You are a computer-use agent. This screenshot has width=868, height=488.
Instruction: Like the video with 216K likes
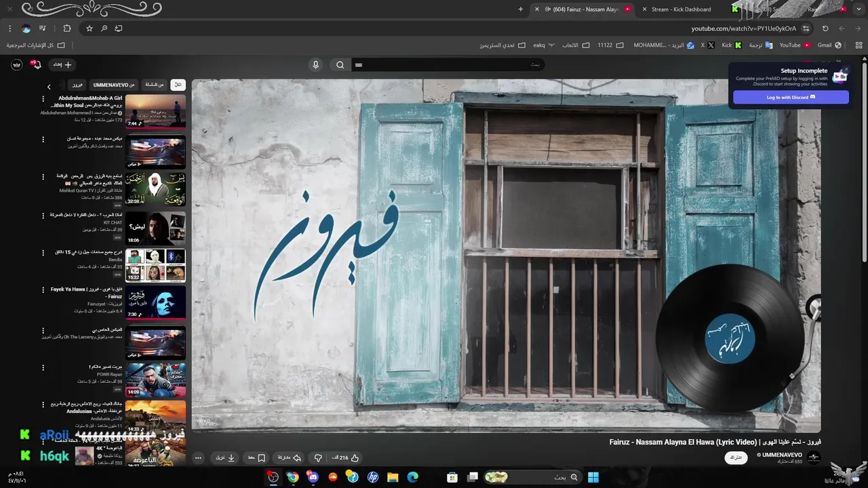coord(349,458)
